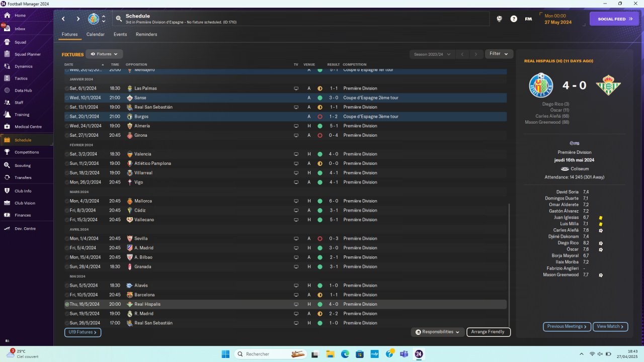Open the Medical Centre section
Screen dimensions: 644x362
[x=28, y=127]
